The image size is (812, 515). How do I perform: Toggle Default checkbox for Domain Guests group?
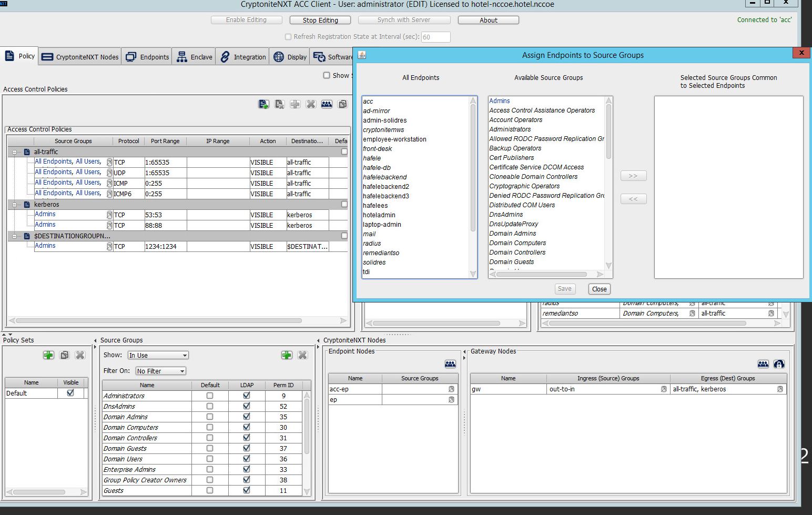point(210,448)
